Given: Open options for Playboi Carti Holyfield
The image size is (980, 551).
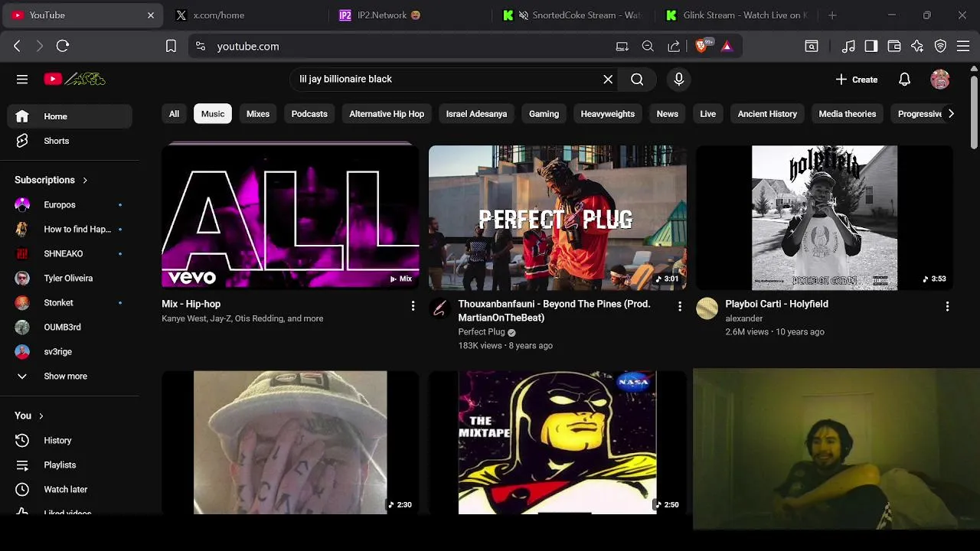Looking at the screenshot, I should click(x=947, y=306).
